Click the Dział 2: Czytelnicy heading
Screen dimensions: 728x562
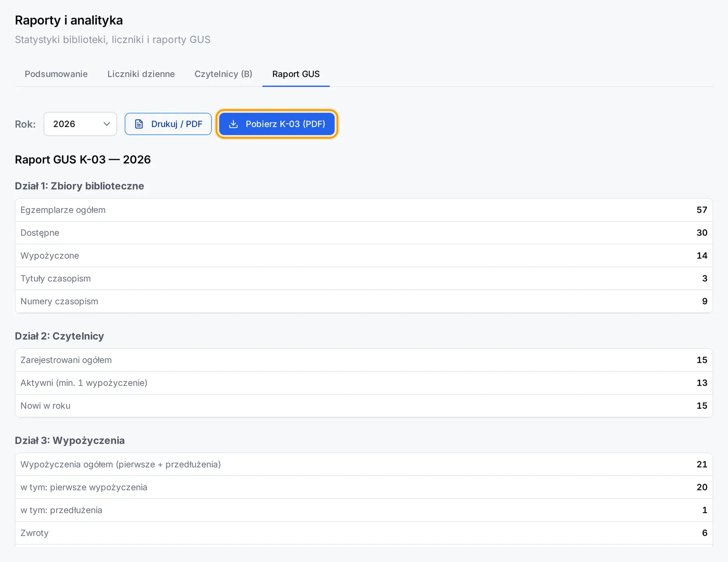(59, 336)
